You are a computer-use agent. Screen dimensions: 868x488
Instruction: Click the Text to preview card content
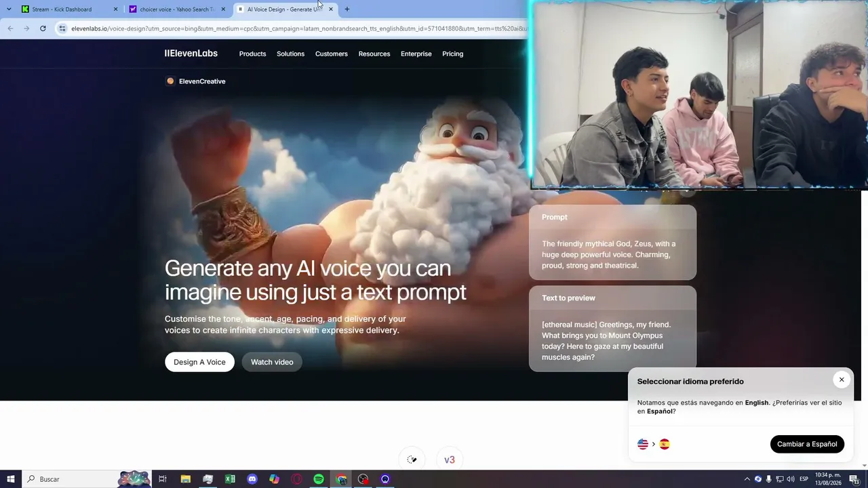(x=607, y=341)
